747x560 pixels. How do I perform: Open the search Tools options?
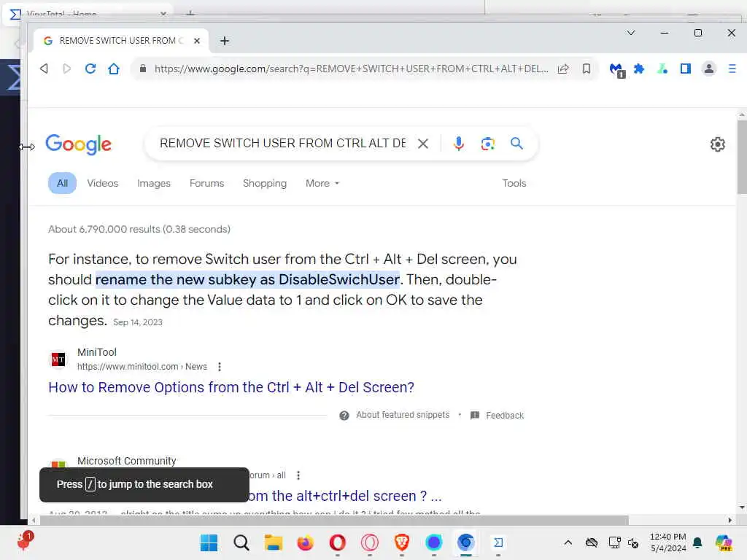coord(514,183)
